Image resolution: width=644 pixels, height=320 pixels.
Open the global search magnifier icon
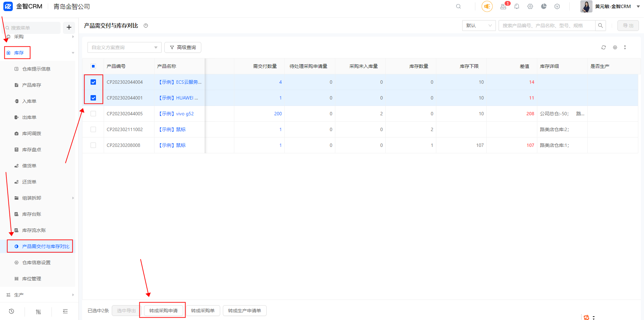(458, 6)
